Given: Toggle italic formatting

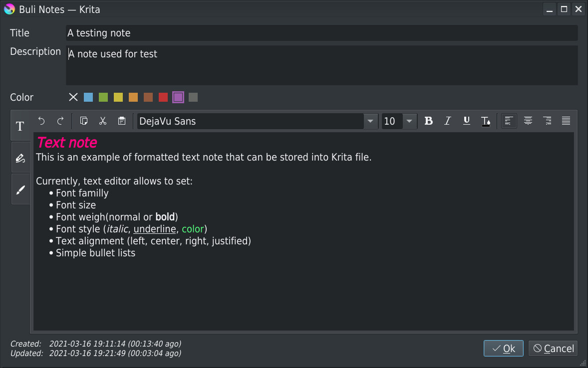Looking at the screenshot, I should (448, 121).
